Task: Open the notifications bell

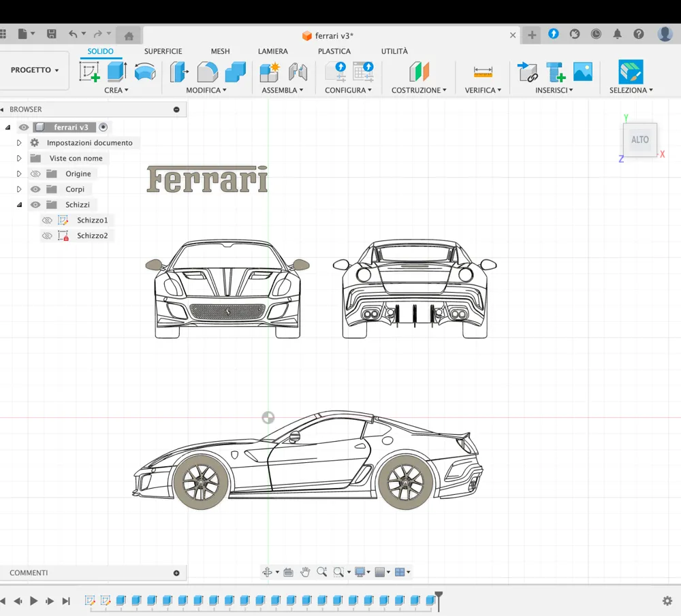Action: 617,34
